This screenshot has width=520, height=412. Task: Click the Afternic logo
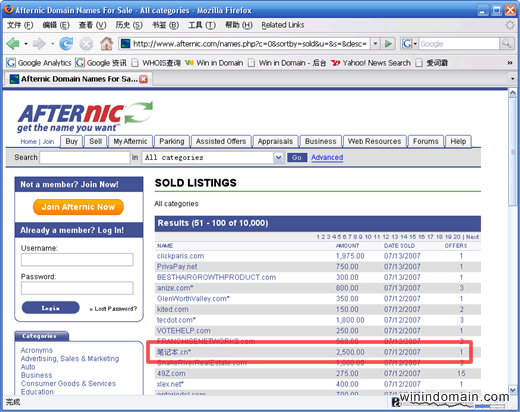tap(85, 117)
